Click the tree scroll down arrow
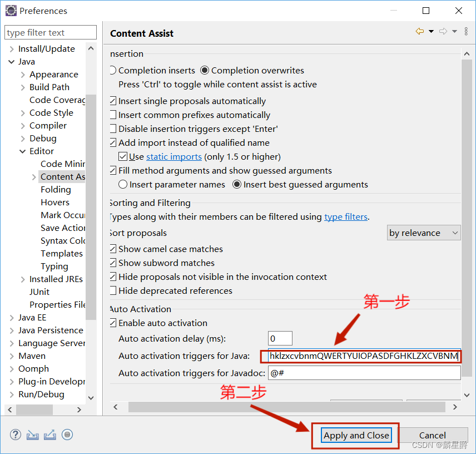 click(91, 397)
